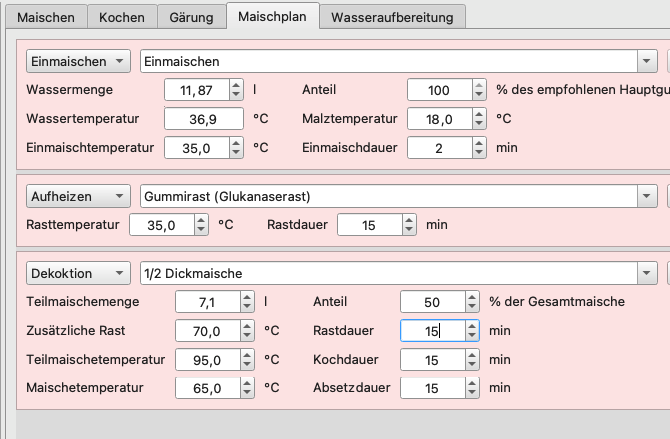The image size is (670, 439).
Task: Open the Kochen tab
Action: tap(121, 17)
